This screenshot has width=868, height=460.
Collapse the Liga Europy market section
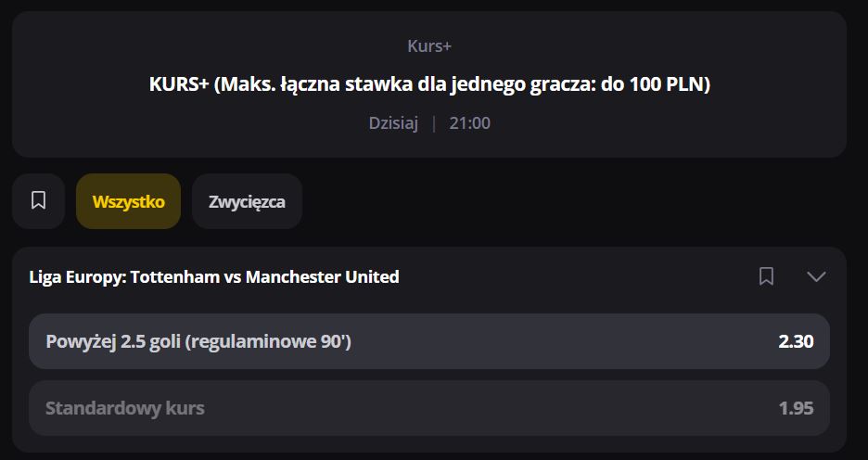coord(816,276)
